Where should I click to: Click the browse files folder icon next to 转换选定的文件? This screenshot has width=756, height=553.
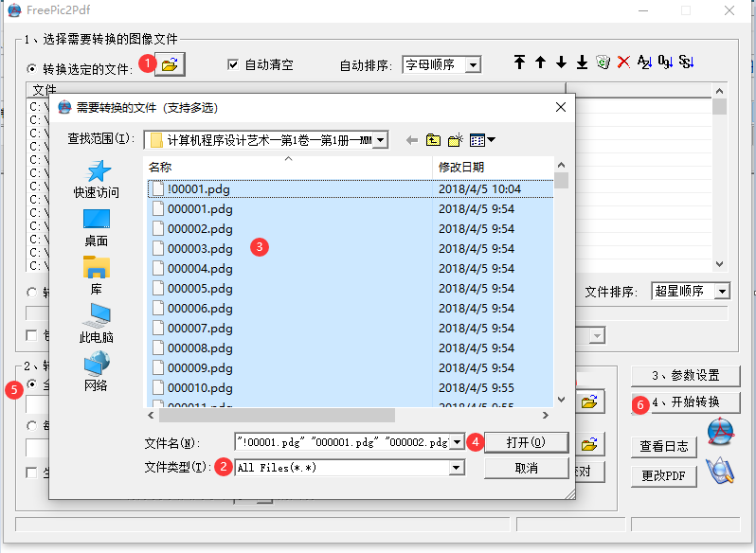click(170, 64)
